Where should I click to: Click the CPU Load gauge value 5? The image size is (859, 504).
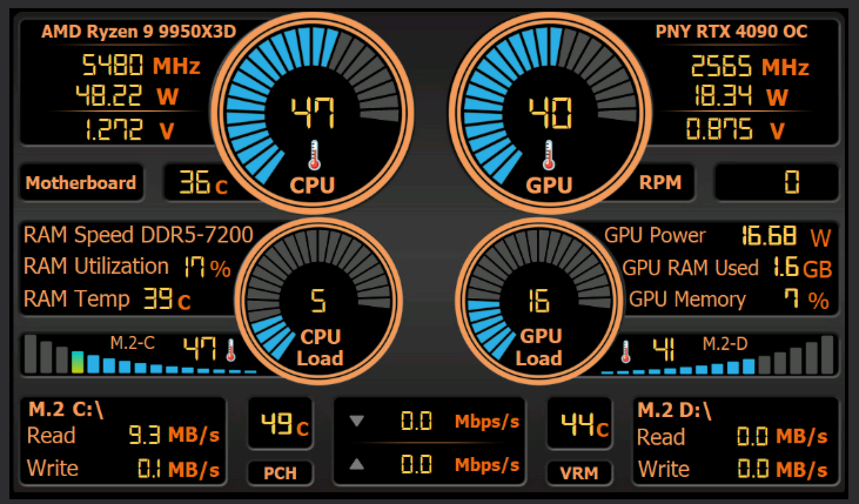(x=318, y=301)
